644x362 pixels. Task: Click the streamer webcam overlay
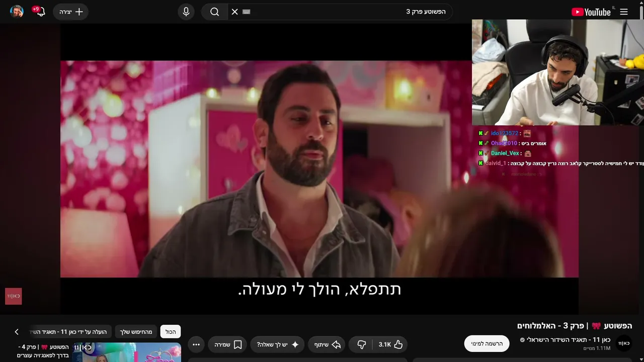point(558,72)
